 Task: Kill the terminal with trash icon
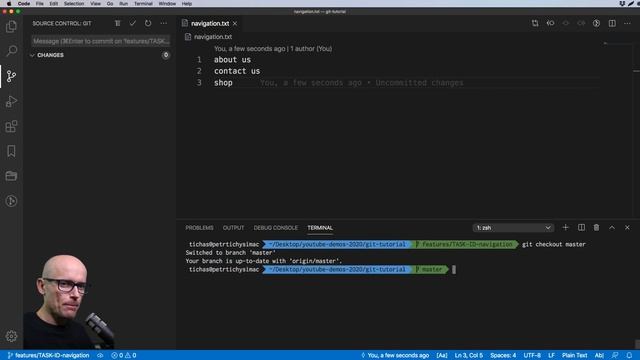[x=596, y=227]
